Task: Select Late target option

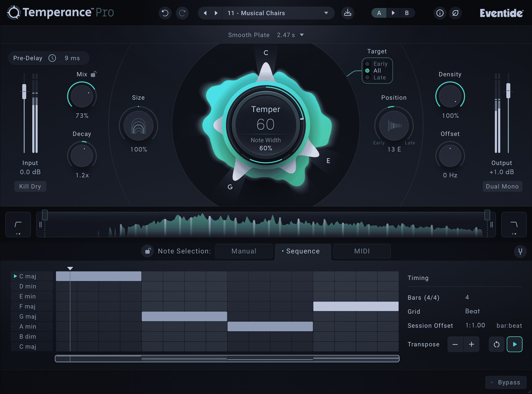Action: [376, 78]
